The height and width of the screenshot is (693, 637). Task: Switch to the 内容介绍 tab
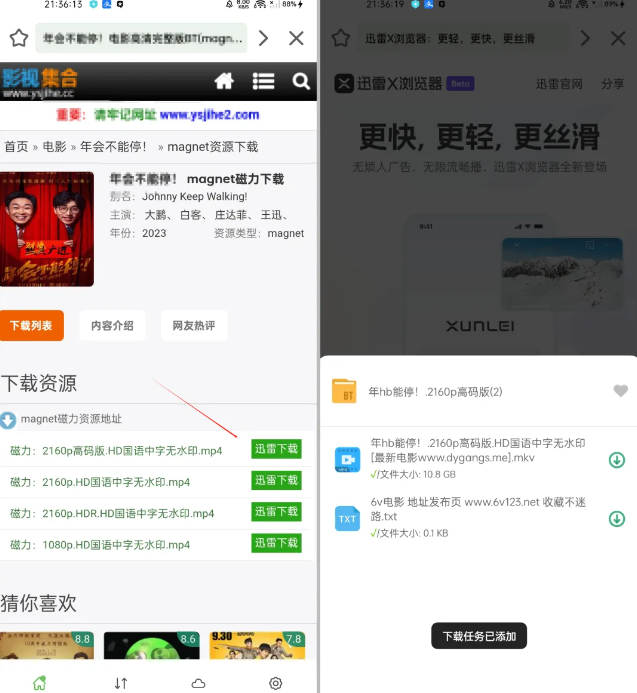click(x=111, y=326)
